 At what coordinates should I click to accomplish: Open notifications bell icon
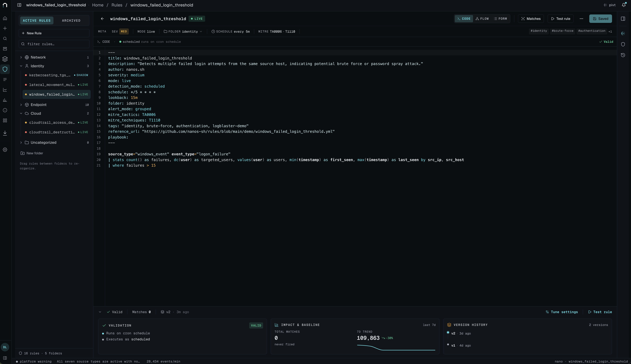pos(624,5)
